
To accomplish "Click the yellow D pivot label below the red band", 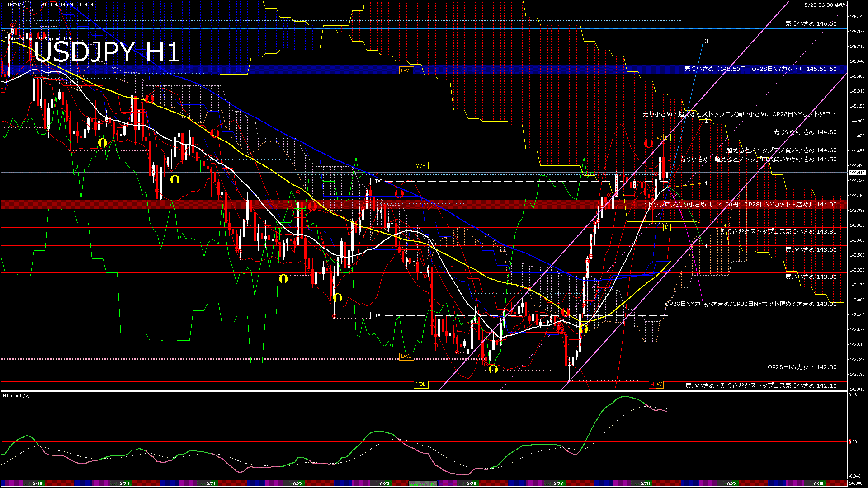I will [x=666, y=227].
